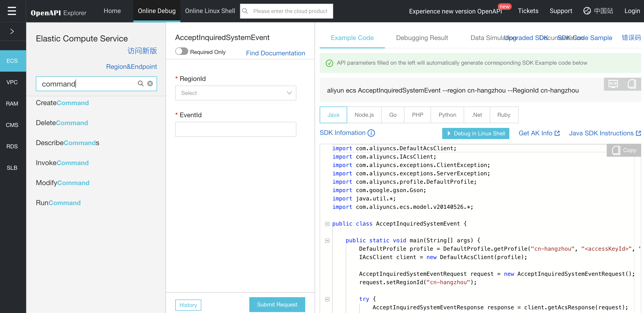Screen dimensions: 644x313
Task: Expand the sidebar with chevron arrow
Action: click(x=12, y=31)
